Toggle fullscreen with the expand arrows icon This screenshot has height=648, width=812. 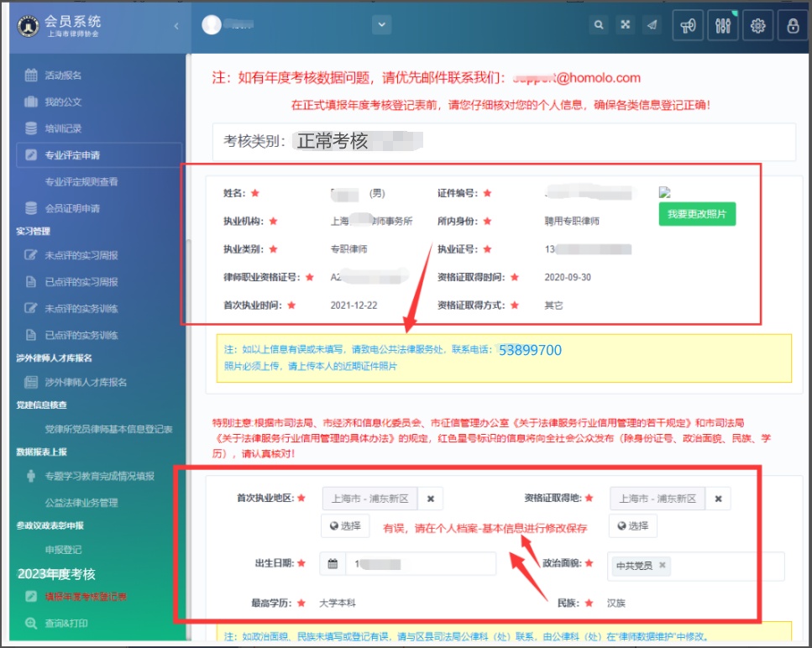click(x=625, y=25)
